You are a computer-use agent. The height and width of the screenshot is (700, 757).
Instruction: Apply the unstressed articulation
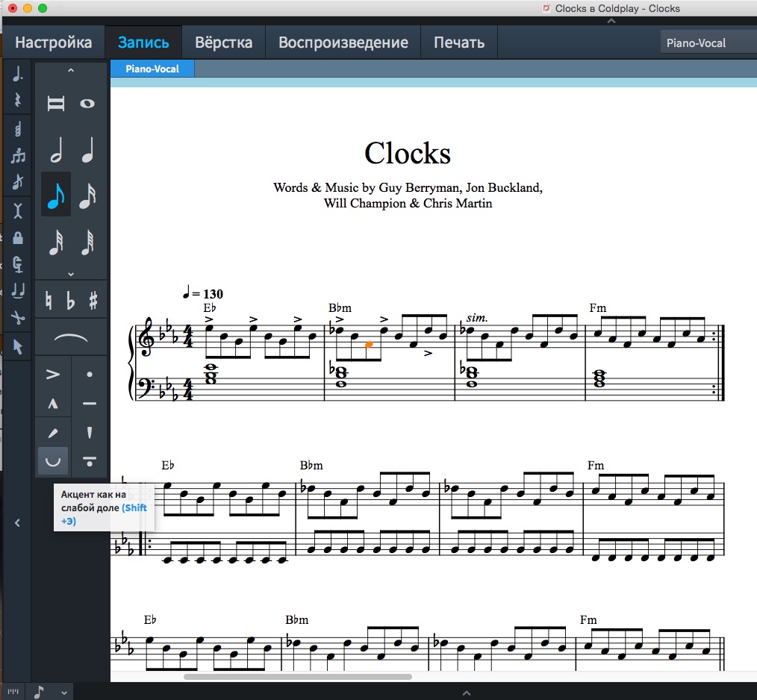[x=52, y=461]
